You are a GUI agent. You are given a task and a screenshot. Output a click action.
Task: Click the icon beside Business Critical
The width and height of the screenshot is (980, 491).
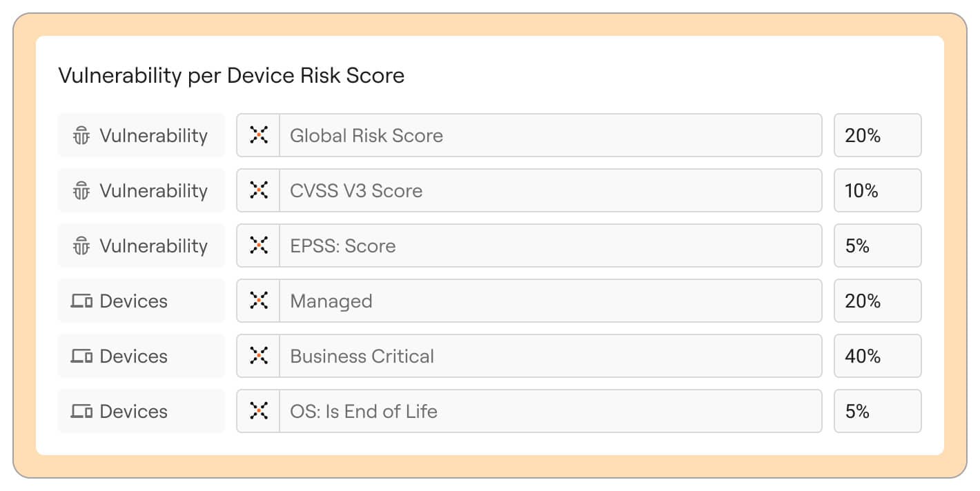(x=259, y=356)
